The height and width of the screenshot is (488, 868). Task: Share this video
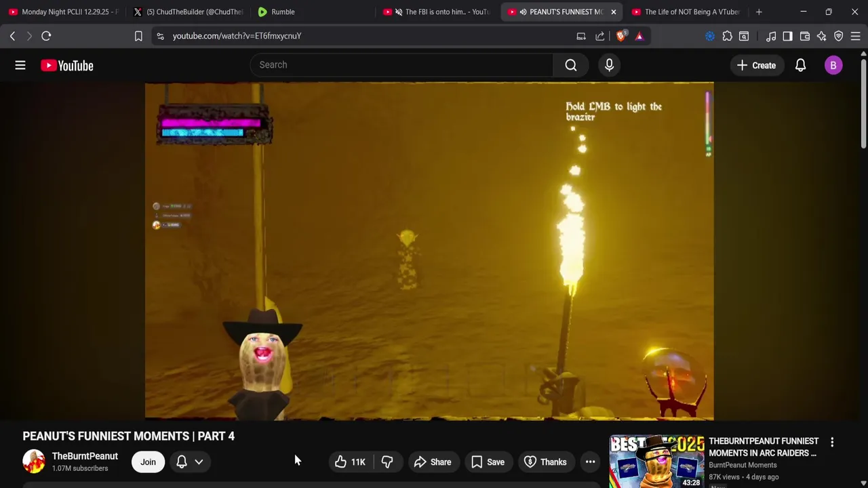coord(432,462)
